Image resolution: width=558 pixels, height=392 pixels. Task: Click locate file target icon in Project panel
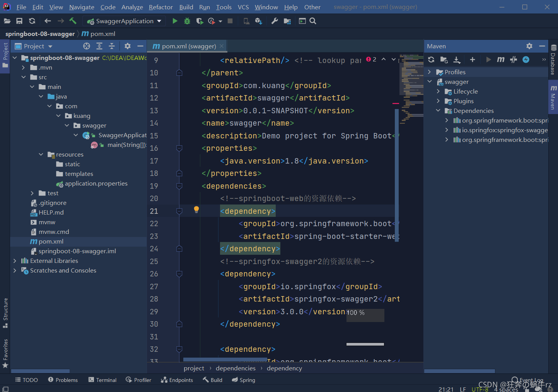click(x=87, y=46)
